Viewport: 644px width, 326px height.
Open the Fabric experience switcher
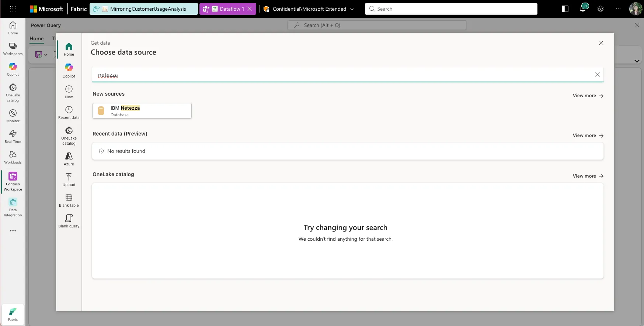[13, 315]
